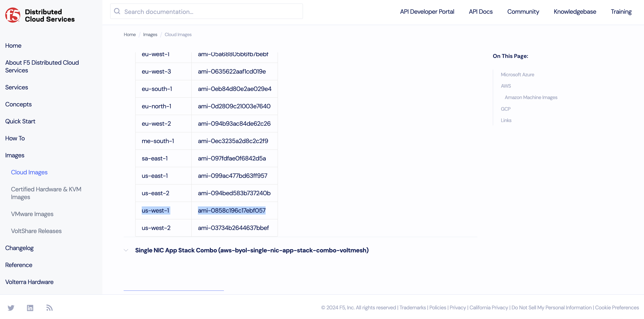Viewport: 644px width, 319px height.
Task: Jump to GCP section
Action: click(506, 109)
